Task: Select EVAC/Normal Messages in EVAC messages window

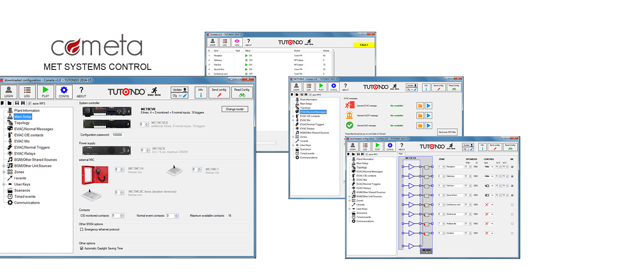Action: click(x=313, y=112)
